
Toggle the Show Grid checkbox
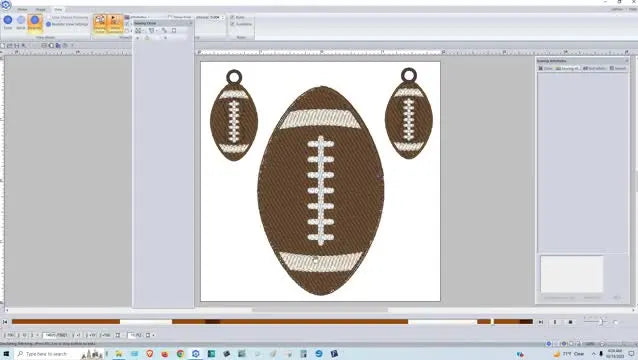tap(180, 17)
